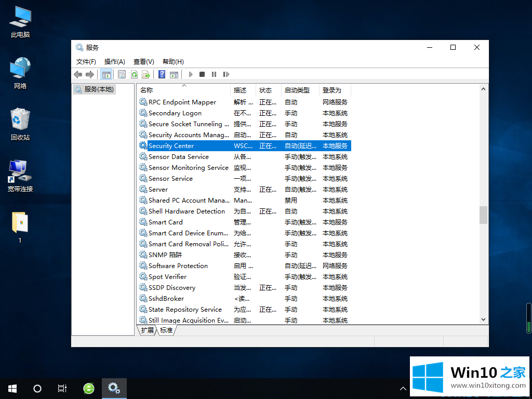Open the 文件(F) menu
The height and width of the screenshot is (399, 532).
pyautogui.click(x=86, y=61)
